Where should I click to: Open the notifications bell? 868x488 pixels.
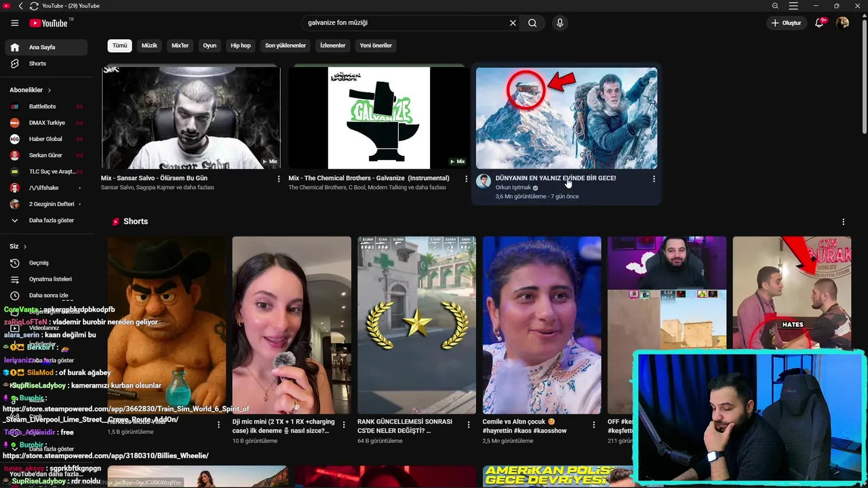[819, 23]
